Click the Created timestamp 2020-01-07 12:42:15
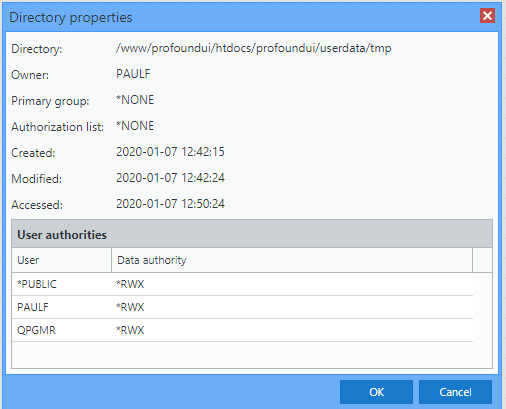 click(x=170, y=152)
